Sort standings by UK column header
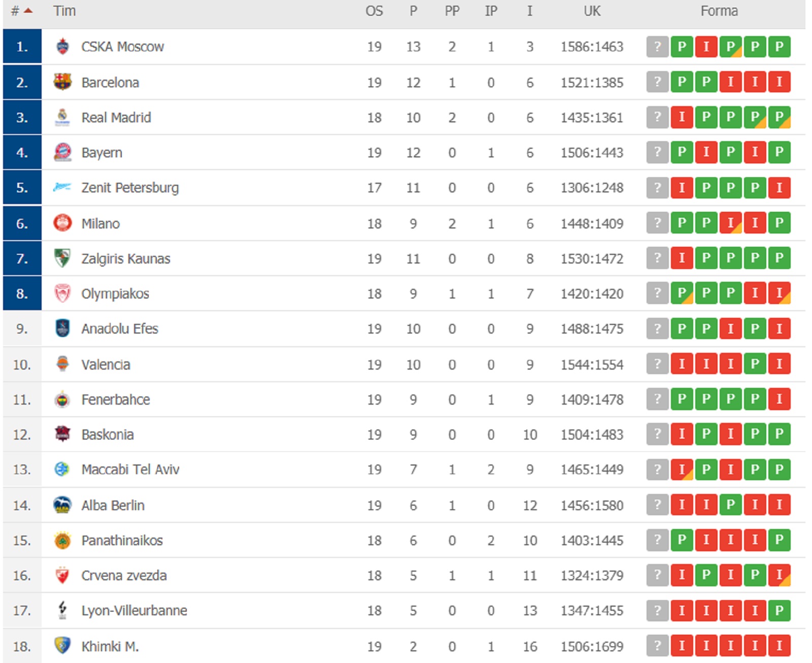This screenshot has width=812, height=663. [x=592, y=11]
